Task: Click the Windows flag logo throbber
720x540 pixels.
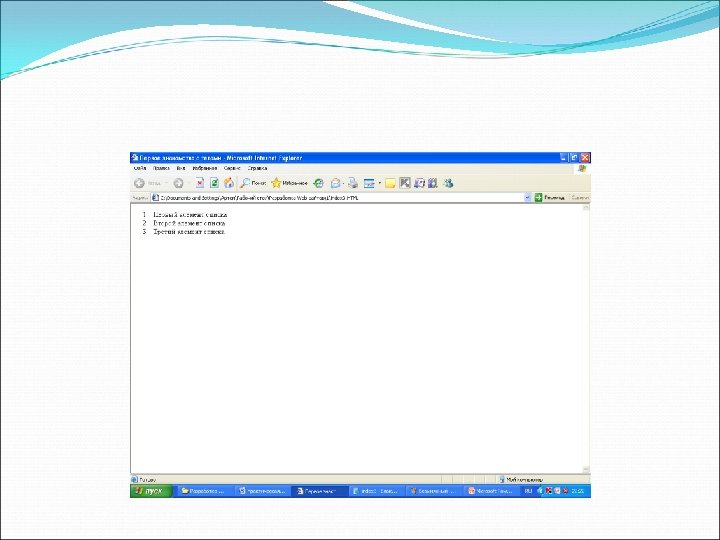Action: tap(583, 169)
